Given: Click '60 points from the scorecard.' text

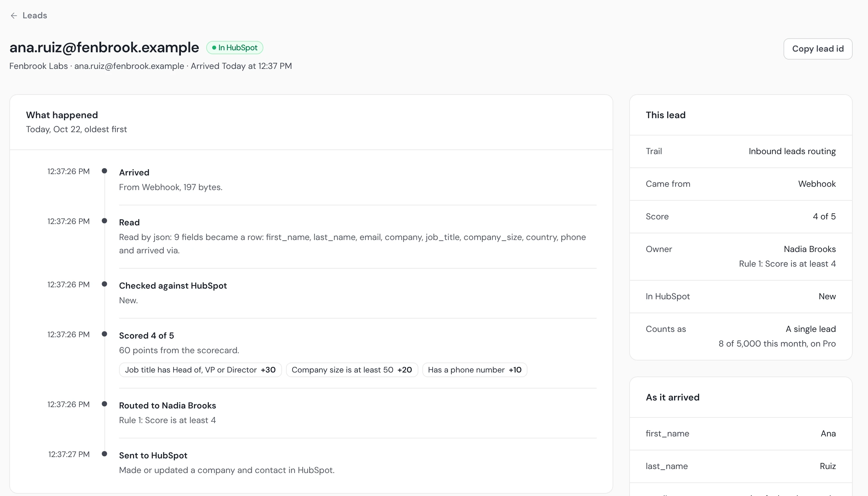Looking at the screenshot, I should pyautogui.click(x=179, y=350).
